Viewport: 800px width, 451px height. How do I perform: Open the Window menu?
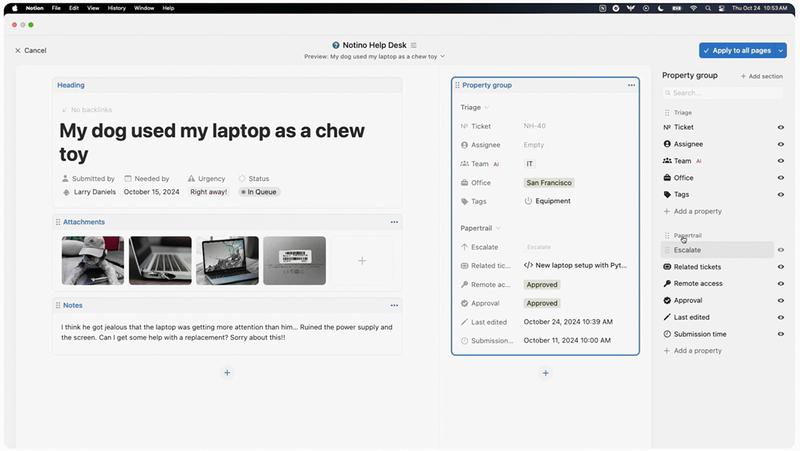click(144, 8)
